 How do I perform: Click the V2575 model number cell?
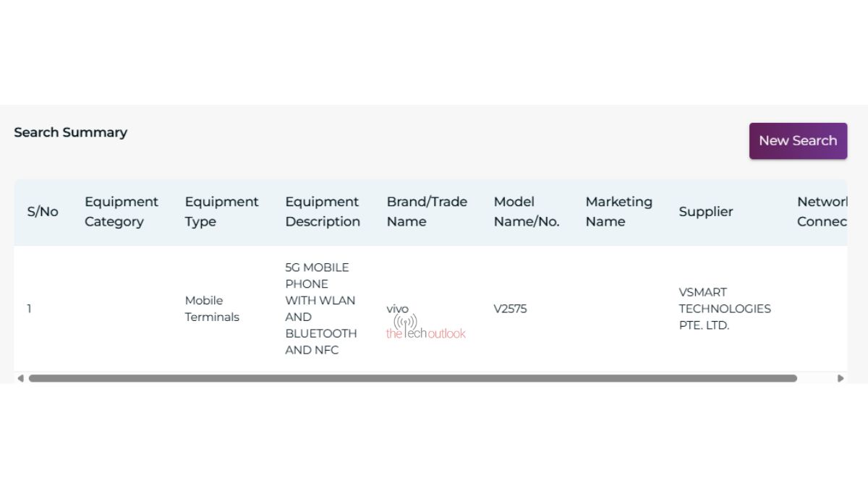510,309
